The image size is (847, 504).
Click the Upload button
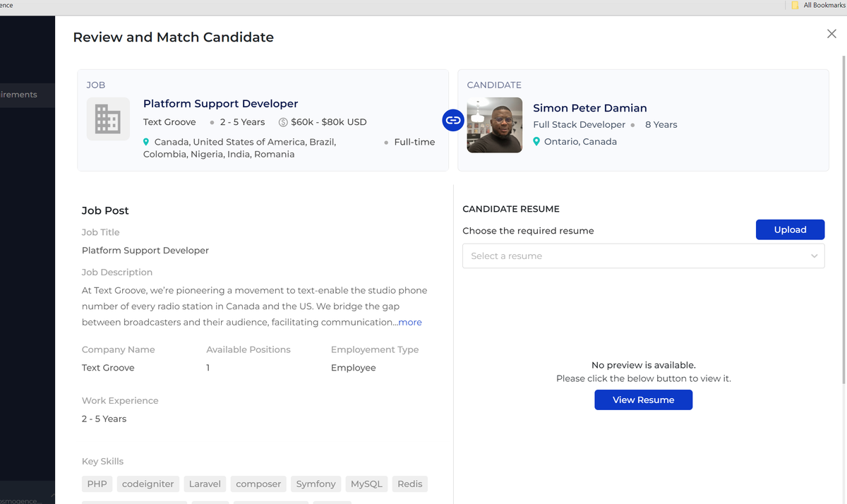790,229
